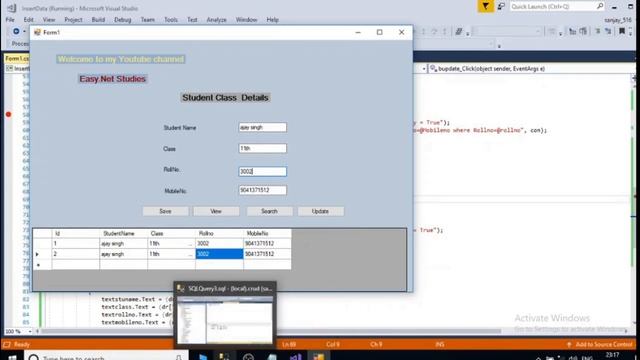Viewport: 640px width, 360px height.
Task: Open the Team menu
Action: click(147, 20)
